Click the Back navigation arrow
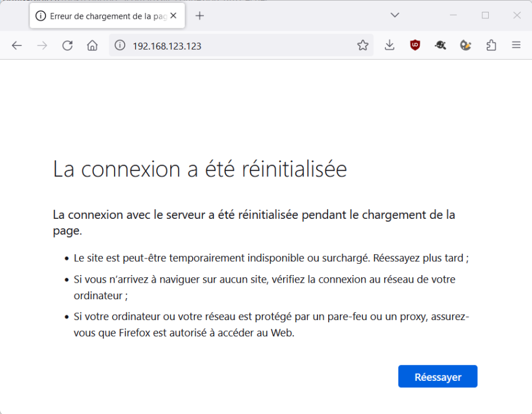The image size is (532, 414). pos(17,46)
